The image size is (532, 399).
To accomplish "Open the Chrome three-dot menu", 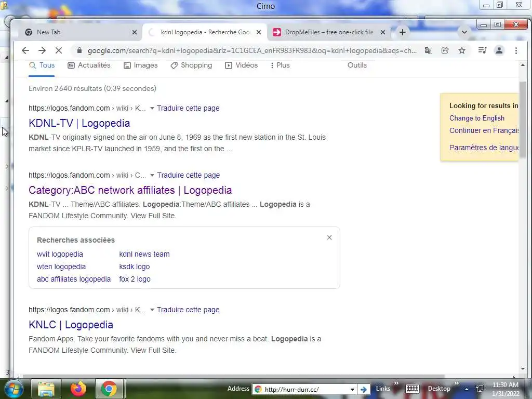I will click(516, 50).
